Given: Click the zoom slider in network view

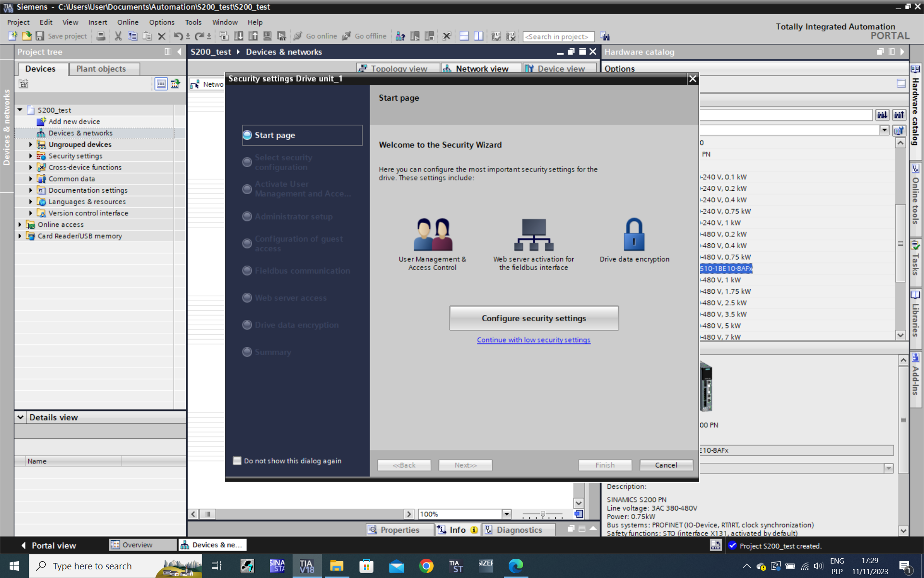Looking at the screenshot, I should pyautogui.click(x=542, y=514).
